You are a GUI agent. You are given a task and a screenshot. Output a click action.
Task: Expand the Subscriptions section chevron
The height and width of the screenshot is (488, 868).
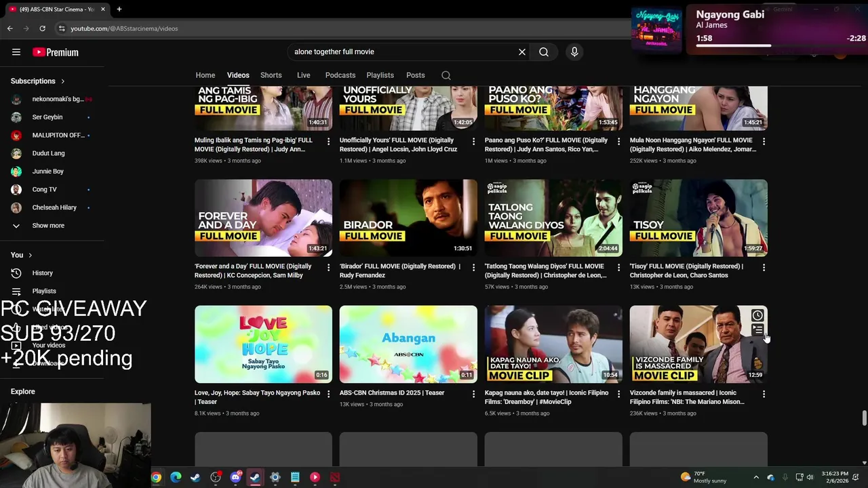pos(63,81)
